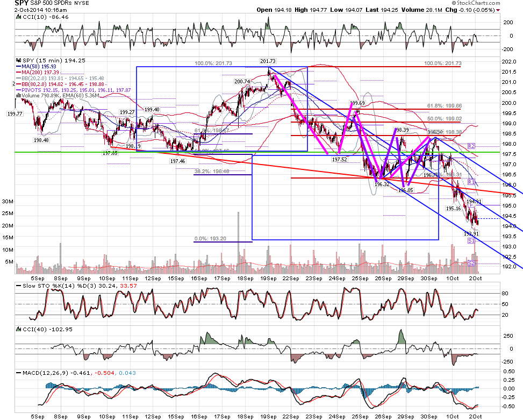The width and height of the screenshot is (523, 420).
Task: Click the 50.0%: 199.02 Fibonacci label
Action: 445,119
